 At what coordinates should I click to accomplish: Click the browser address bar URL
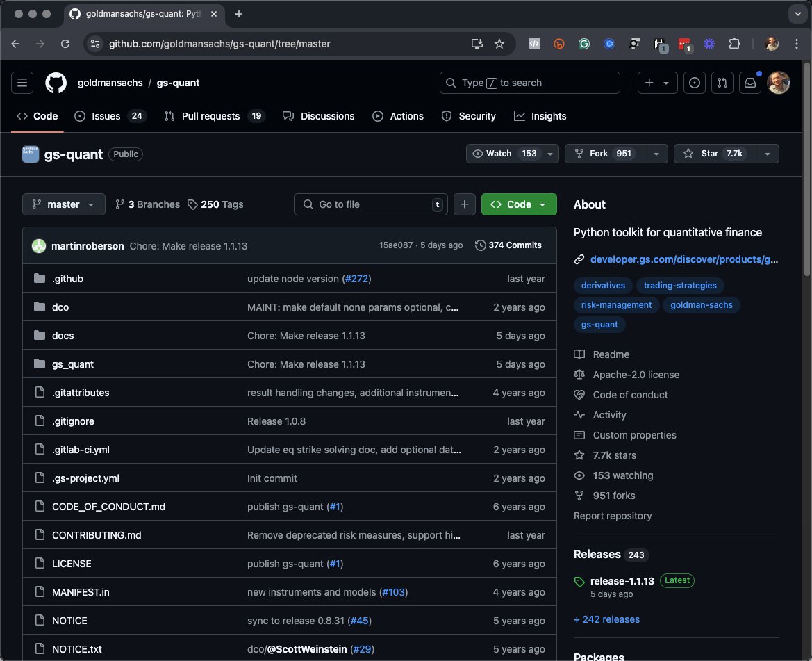coord(219,44)
